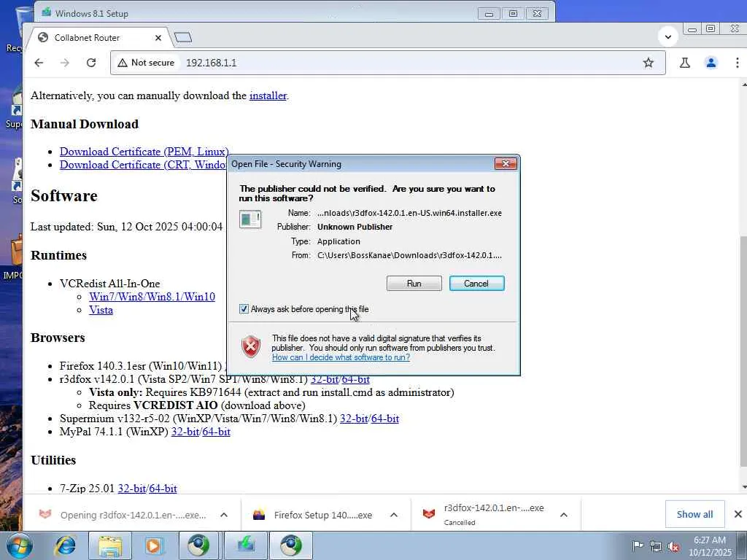This screenshot has height=560, width=747.
Task: Expand options for Firefox Setup 140 download
Action: 394,515
